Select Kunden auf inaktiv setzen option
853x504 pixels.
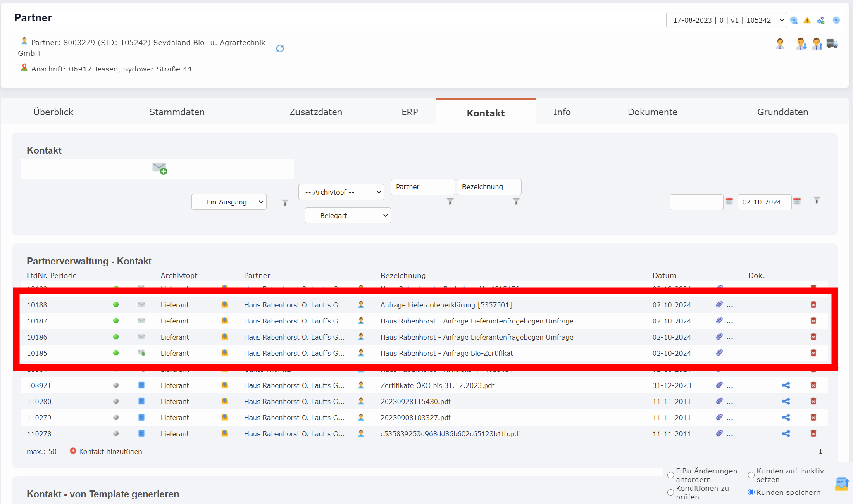pyautogui.click(x=751, y=475)
